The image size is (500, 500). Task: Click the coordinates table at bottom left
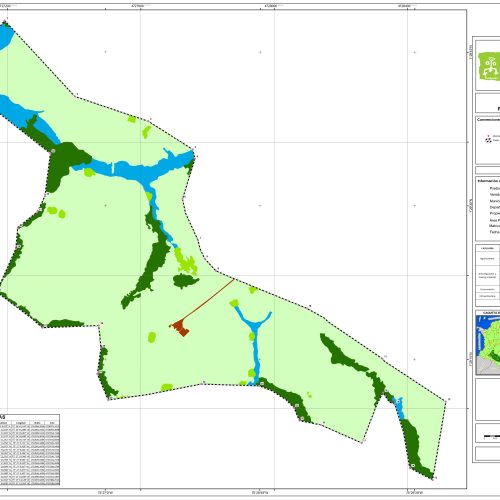coord(30,450)
